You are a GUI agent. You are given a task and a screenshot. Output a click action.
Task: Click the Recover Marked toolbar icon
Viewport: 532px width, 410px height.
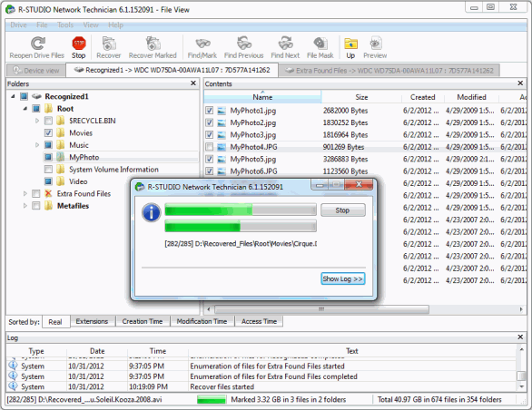(x=153, y=44)
